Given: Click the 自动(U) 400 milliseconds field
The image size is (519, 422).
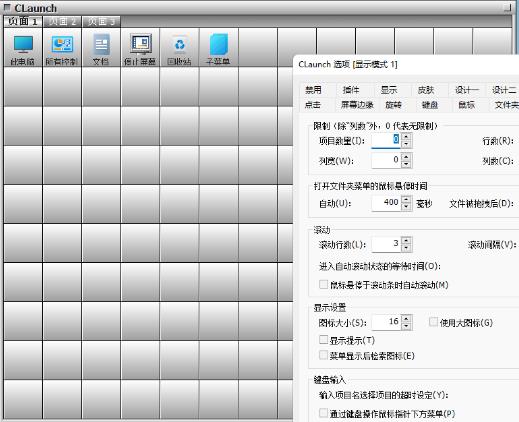Looking at the screenshot, I should coord(386,203).
